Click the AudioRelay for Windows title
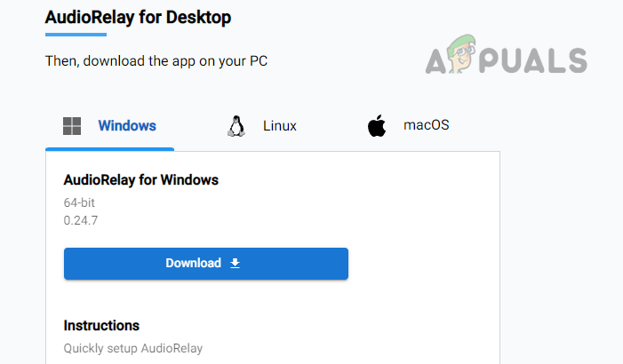Image resolution: width=623 pixels, height=364 pixels. coord(141,180)
